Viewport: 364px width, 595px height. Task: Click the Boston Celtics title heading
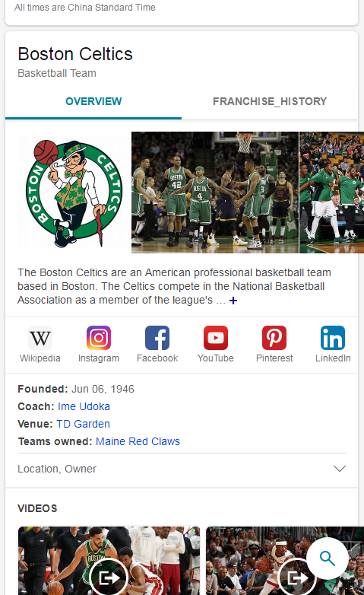[x=75, y=54]
